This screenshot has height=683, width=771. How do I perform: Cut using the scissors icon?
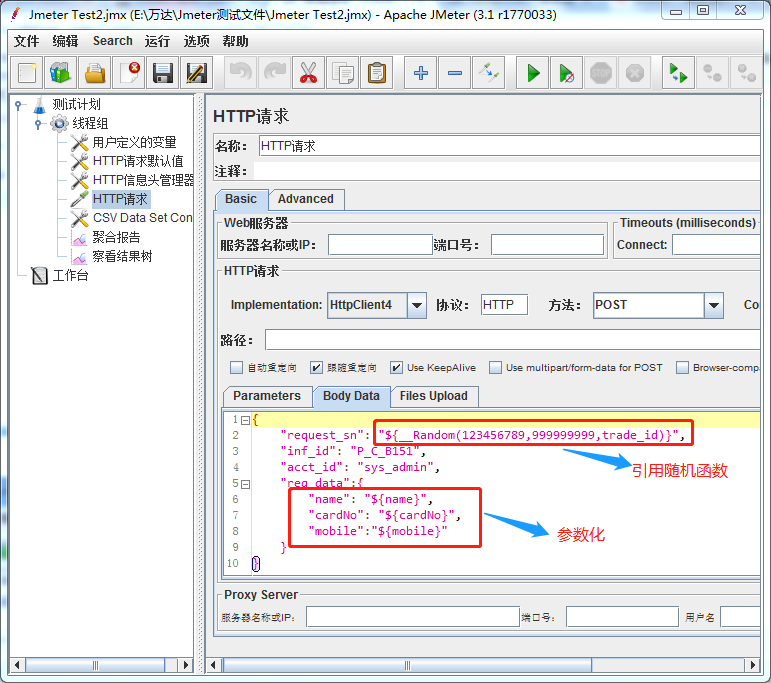(308, 73)
